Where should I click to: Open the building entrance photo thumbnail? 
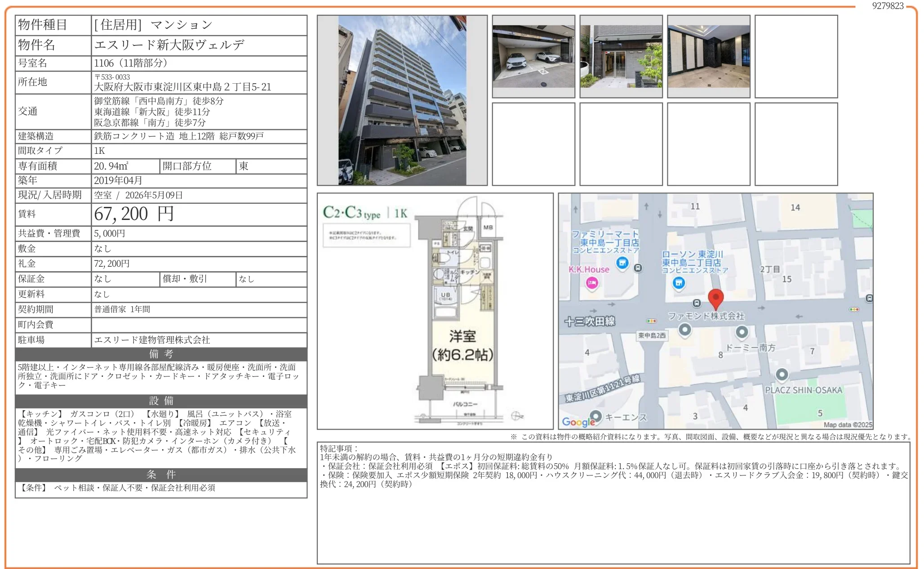click(x=621, y=57)
